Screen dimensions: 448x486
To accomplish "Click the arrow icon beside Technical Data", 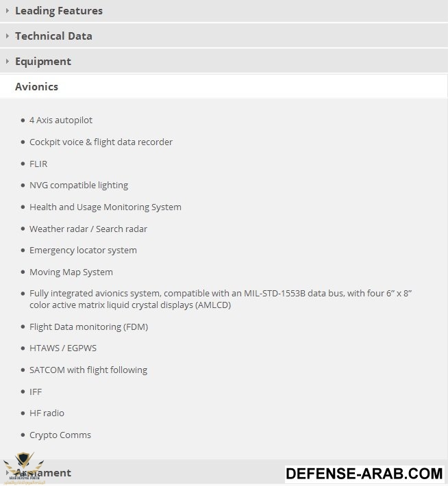I will [8, 36].
